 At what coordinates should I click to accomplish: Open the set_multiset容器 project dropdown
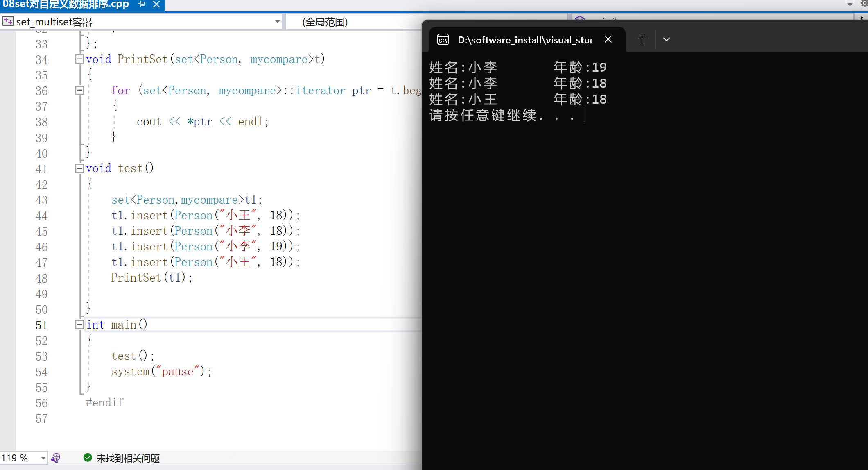(277, 22)
